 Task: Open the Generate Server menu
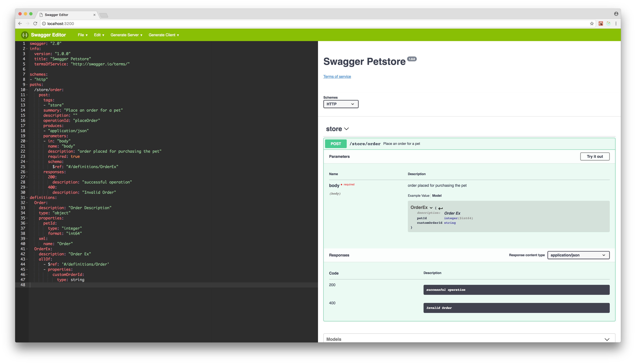tap(126, 35)
